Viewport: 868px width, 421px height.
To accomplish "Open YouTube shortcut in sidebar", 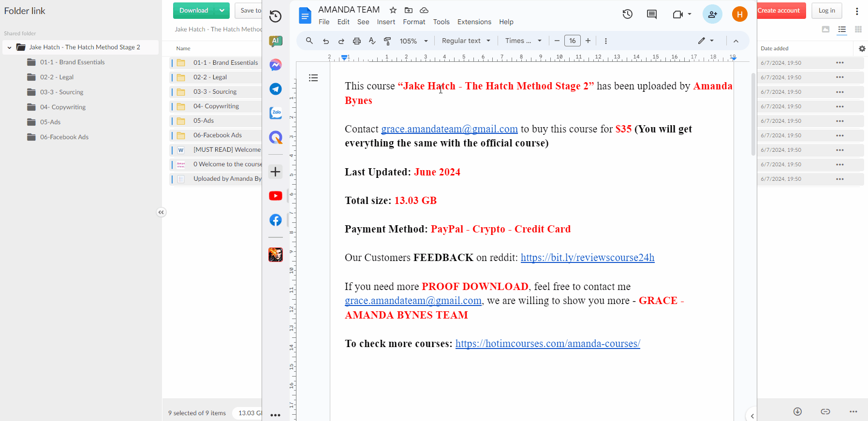I will click(276, 196).
